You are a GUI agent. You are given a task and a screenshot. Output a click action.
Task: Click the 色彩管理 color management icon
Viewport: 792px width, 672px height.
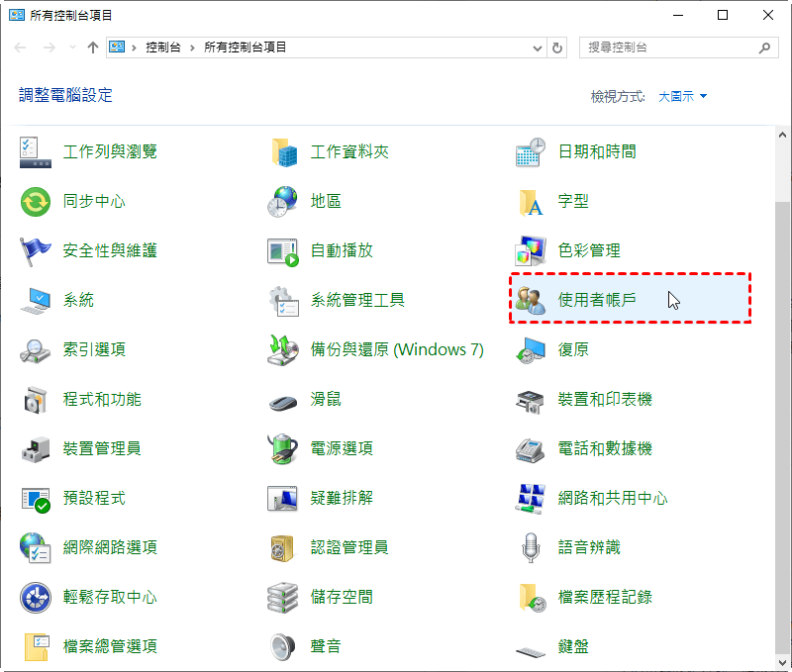(531, 250)
